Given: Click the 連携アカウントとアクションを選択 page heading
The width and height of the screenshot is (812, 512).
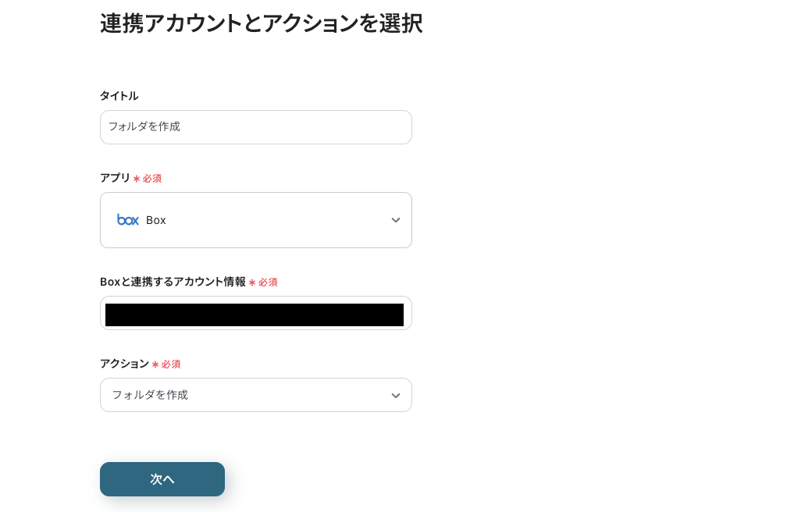Looking at the screenshot, I should 261,23.
